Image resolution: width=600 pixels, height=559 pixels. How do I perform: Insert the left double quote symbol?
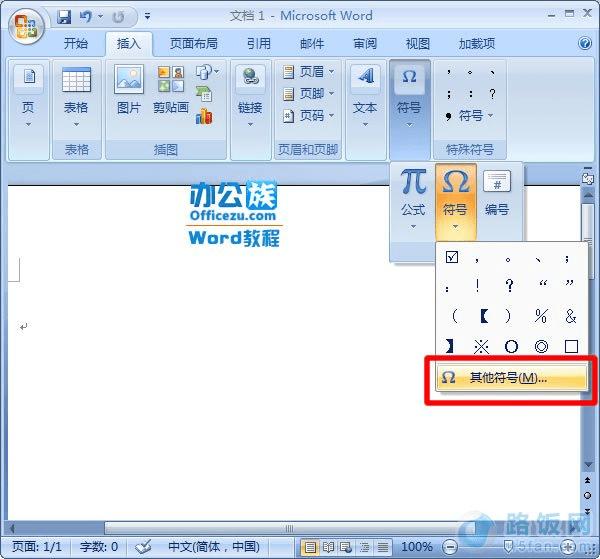pos(542,284)
